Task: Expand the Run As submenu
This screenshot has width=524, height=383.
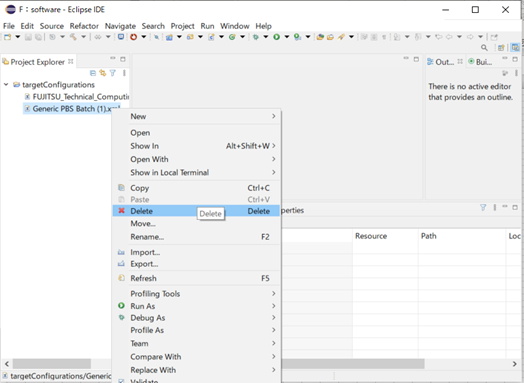Action: point(196,306)
